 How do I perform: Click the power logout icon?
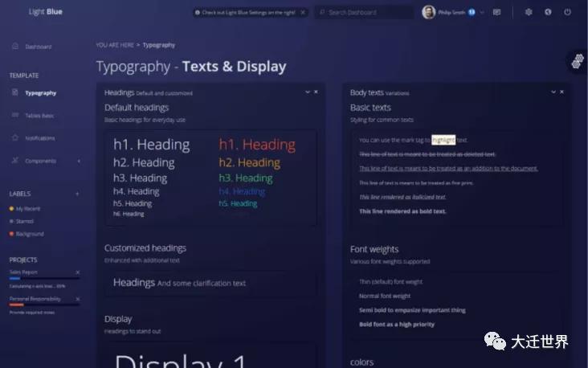click(567, 12)
